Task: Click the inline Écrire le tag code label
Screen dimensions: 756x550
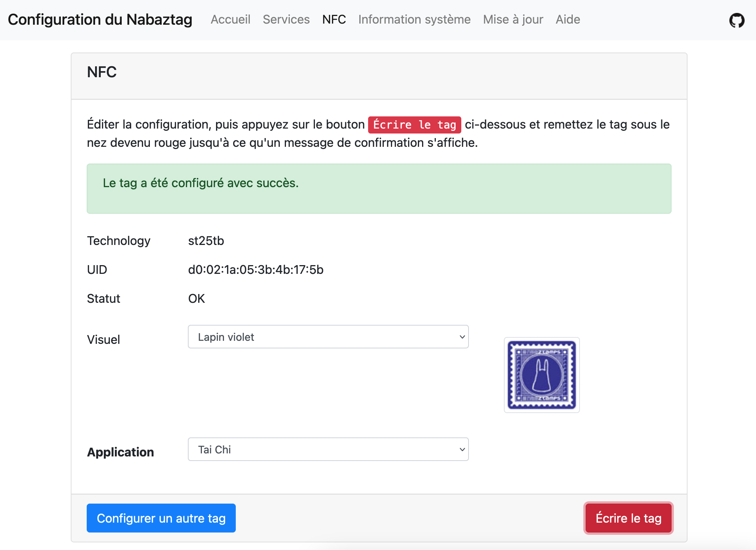Action: coord(415,125)
